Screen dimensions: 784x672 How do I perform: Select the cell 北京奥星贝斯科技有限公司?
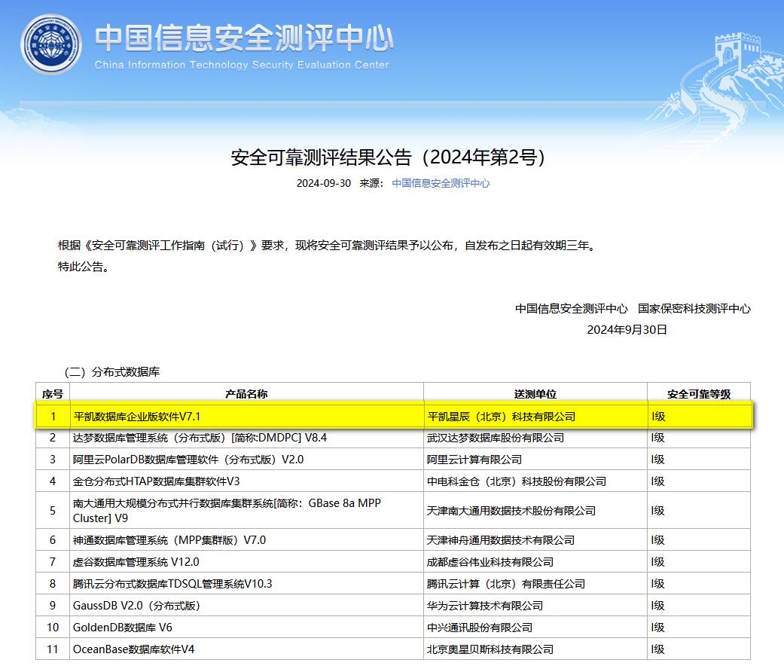point(535,649)
